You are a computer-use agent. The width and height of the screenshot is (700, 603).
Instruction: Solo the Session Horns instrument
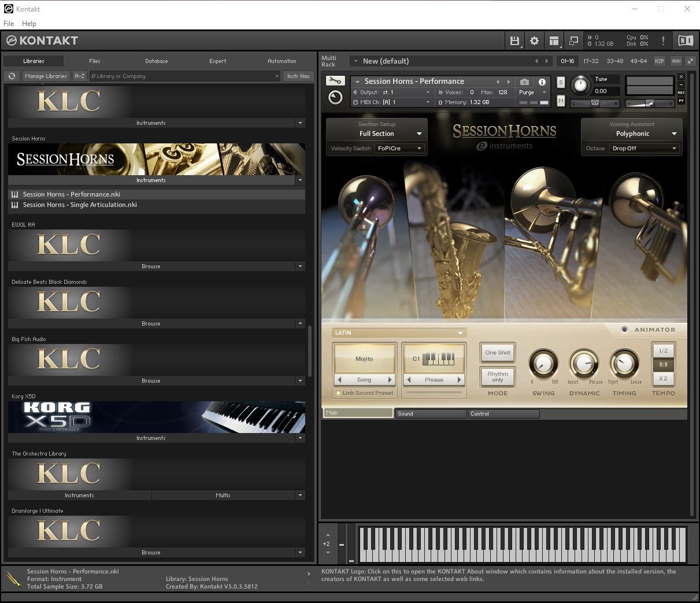coord(561,83)
